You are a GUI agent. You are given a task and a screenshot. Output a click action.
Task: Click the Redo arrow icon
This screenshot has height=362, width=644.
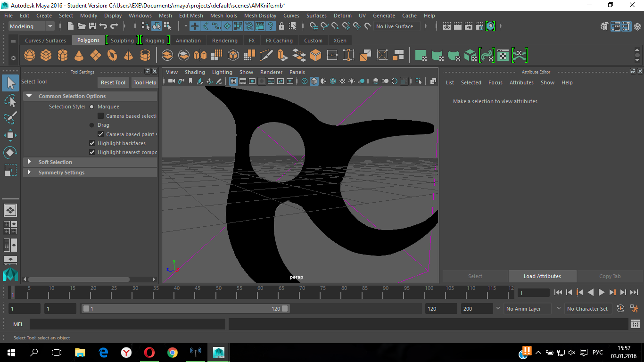coord(114,26)
